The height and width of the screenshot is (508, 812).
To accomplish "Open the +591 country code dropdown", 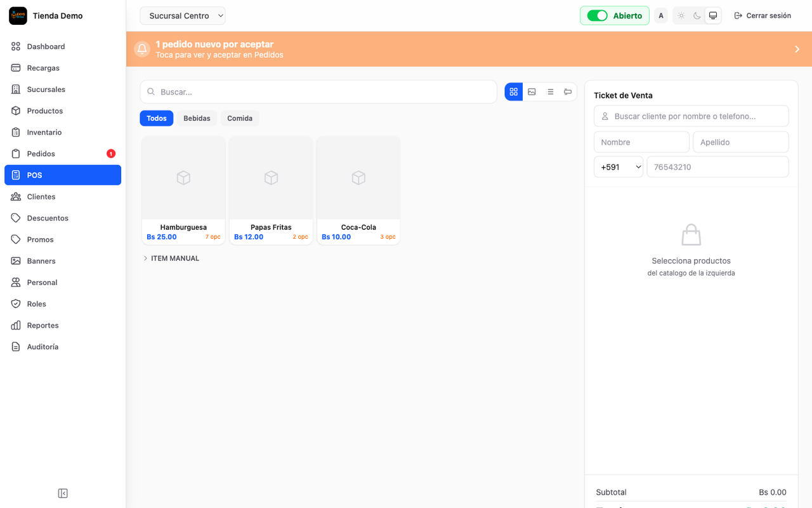I will [x=619, y=167].
